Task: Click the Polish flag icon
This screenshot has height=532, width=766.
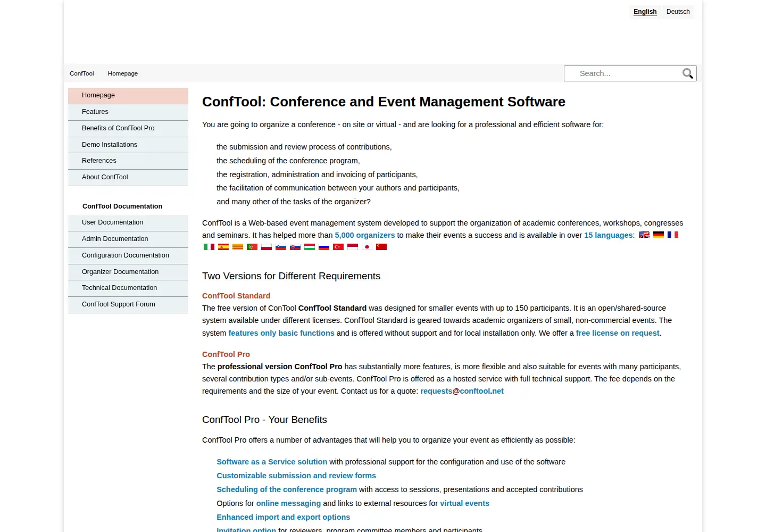Action: click(267, 247)
